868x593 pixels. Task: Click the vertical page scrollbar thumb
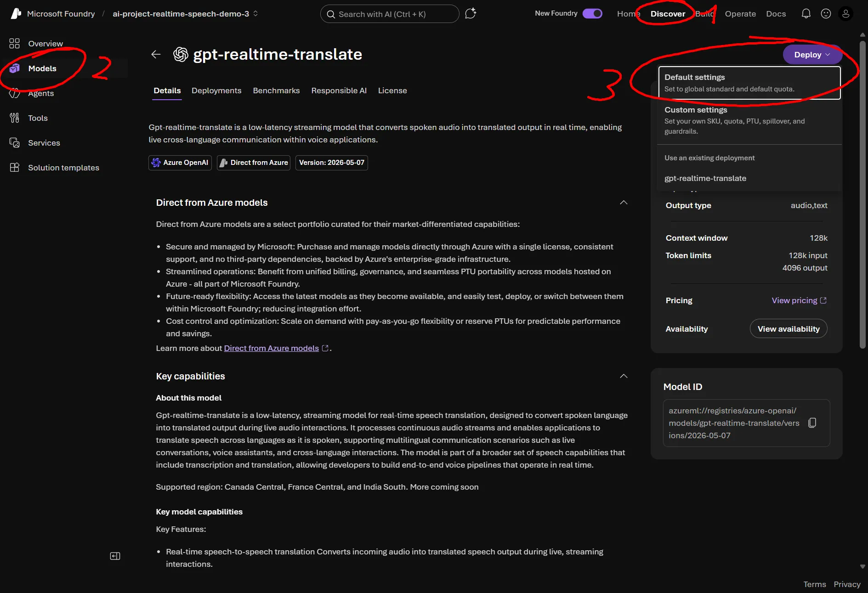coord(862,195)
